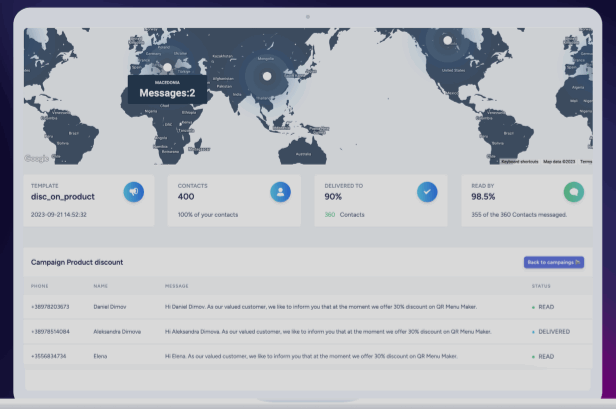
Task: Click the 90% delivered value
Action: pos(333,196)
